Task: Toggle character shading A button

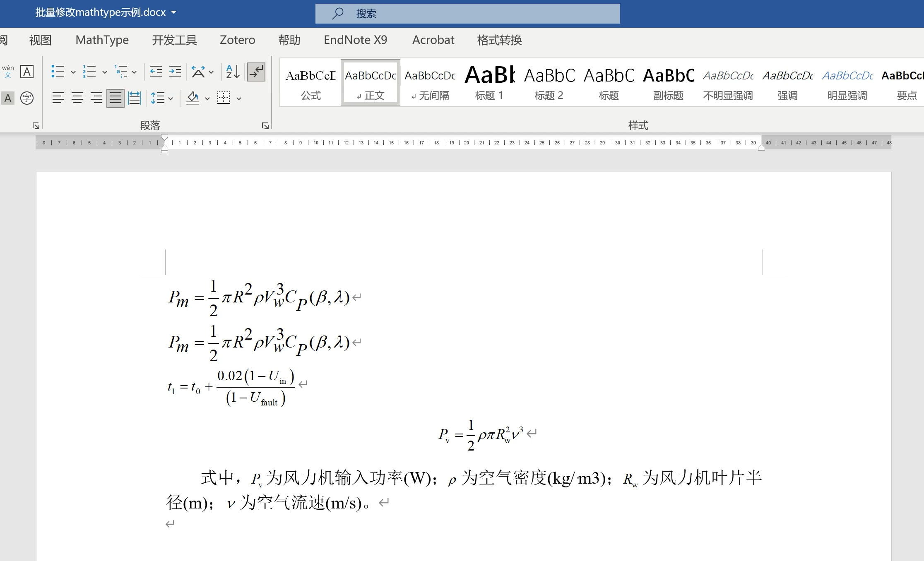Action: click(8, 98)
